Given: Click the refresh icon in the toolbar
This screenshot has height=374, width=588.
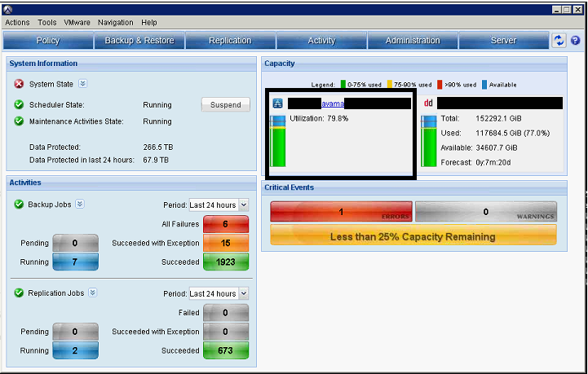Looking at the screenshot, I should pos(559,41).
